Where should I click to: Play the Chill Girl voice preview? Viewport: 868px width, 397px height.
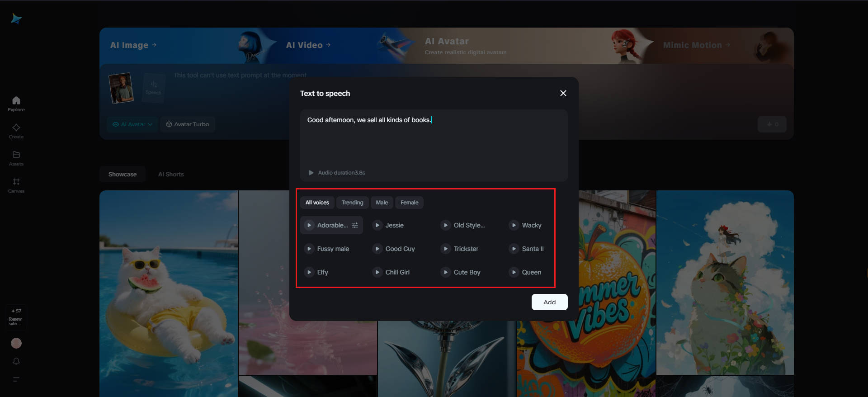(377, 272)
